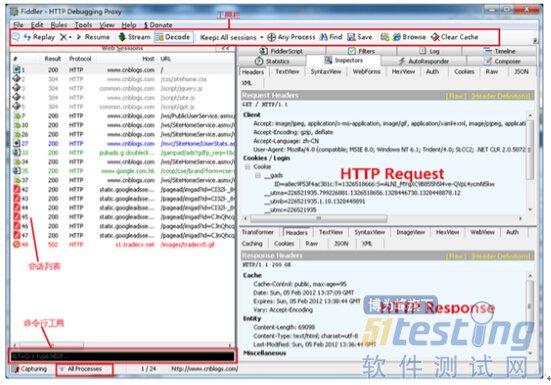Click the Browse toolbar button
The height and width of the screenshot is (385, 551).
[x=409, y=37]
